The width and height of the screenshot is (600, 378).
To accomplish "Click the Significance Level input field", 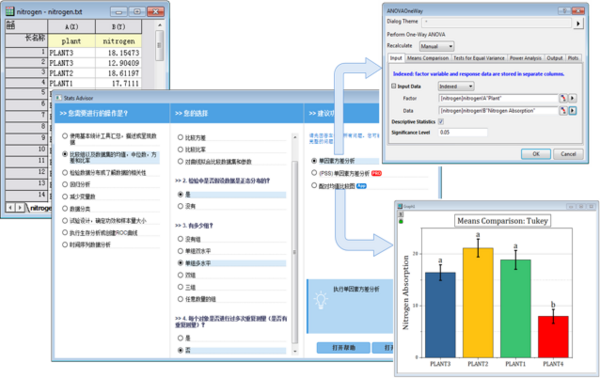I will [x=463, y=132].
